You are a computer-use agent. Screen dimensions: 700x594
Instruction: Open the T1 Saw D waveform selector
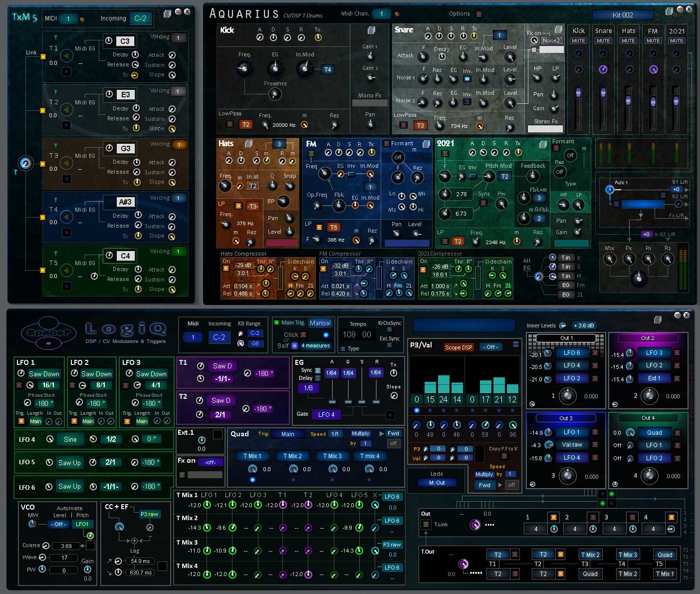223,366
